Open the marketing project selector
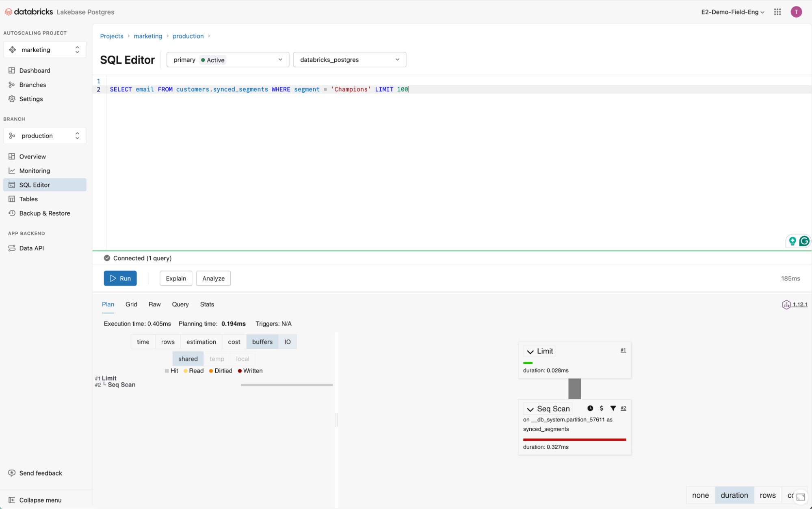 pyautogui.click(x=45, y=50)
